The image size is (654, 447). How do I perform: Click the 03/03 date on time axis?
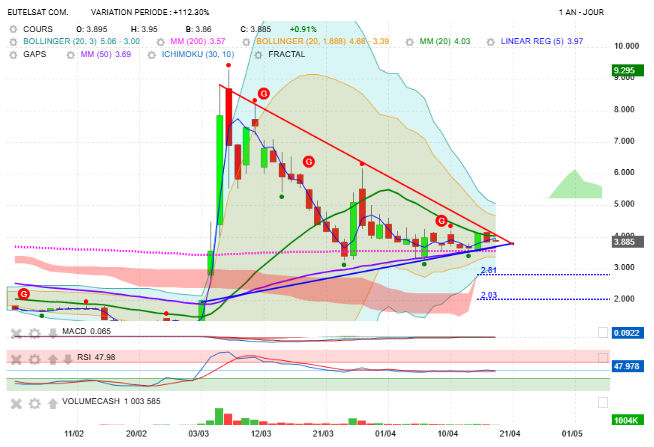(199, 434)
